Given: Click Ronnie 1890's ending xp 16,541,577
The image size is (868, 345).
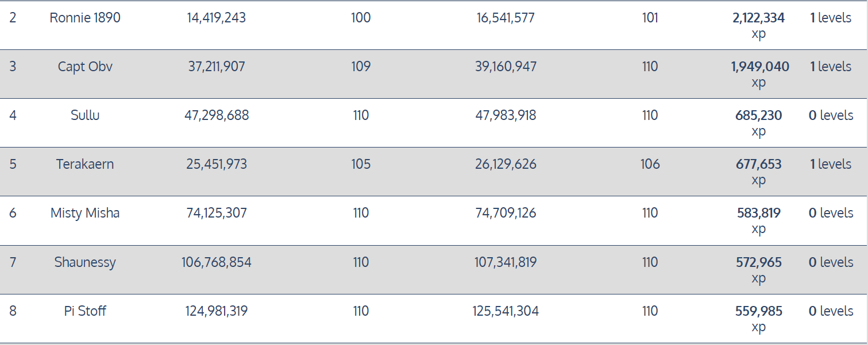Looking at the screenshot, I should (506, 18).
